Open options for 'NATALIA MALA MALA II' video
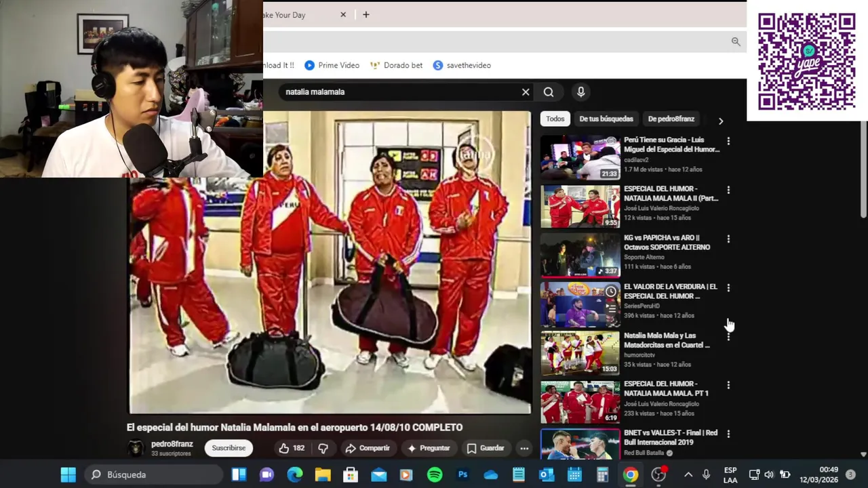Image resolution: width=868 pixels, height=488 pixels. click(x=728, y=190)
